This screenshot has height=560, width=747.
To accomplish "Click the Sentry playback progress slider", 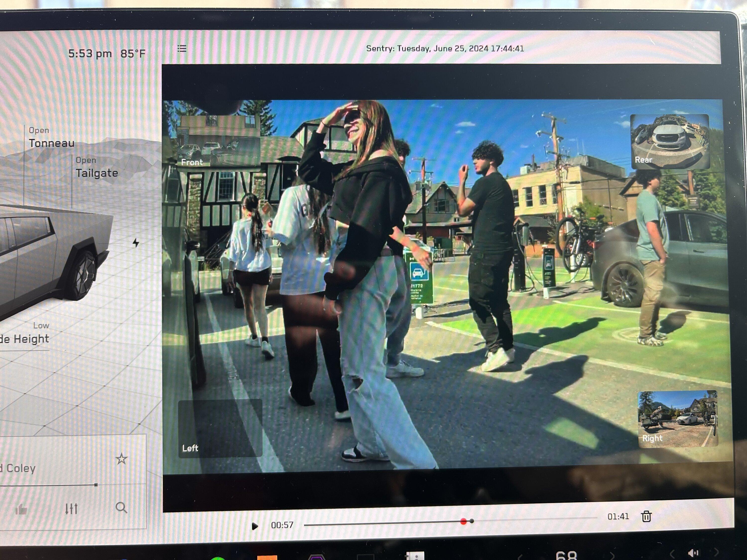I will click(x=450, y=521).
